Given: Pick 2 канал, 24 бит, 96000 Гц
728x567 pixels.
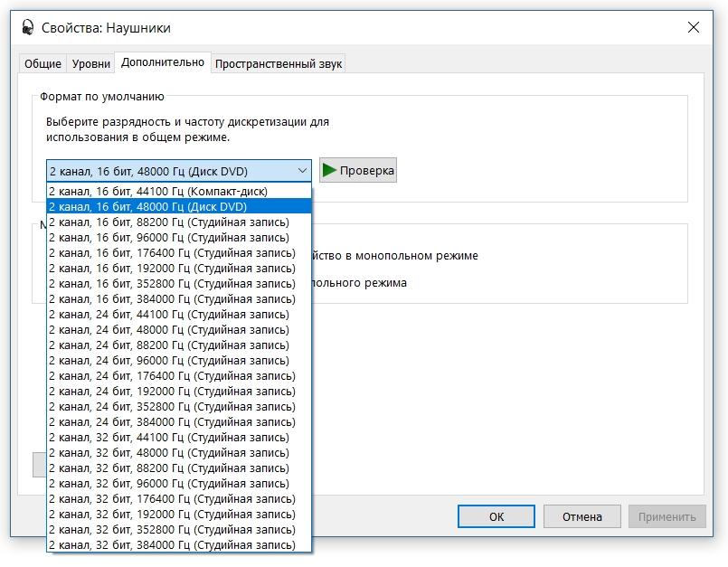Looking at the screenshot, I should [179, 360].
